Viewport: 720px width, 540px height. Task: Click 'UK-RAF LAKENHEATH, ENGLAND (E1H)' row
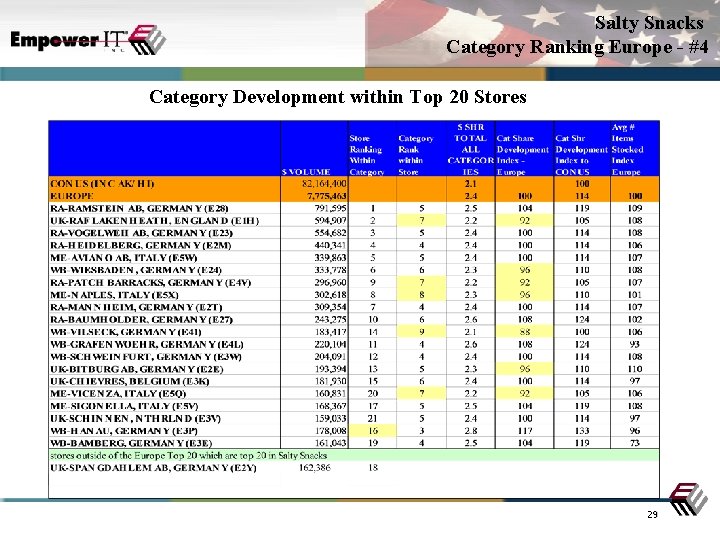click(x=354, y=220)
